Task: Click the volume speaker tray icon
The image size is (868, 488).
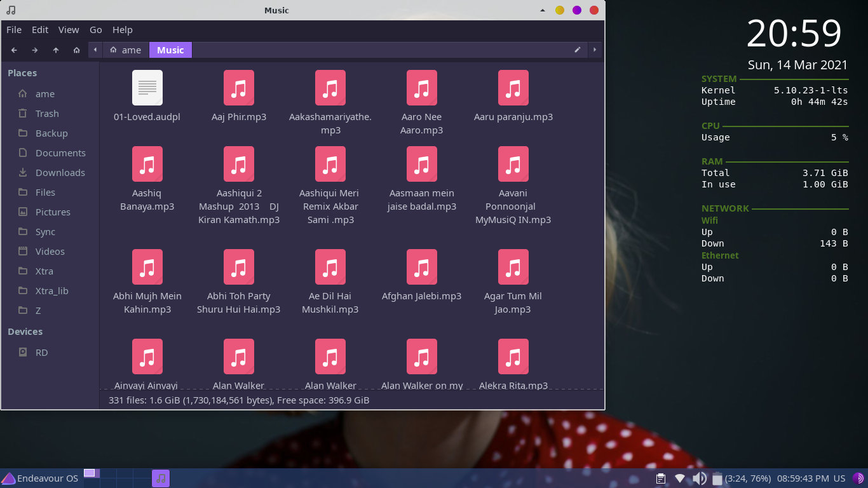Action: (699, 478)
